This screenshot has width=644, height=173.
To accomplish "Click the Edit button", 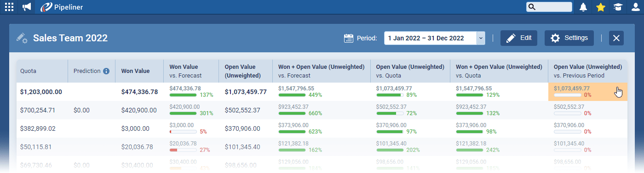I will [519, 38].
